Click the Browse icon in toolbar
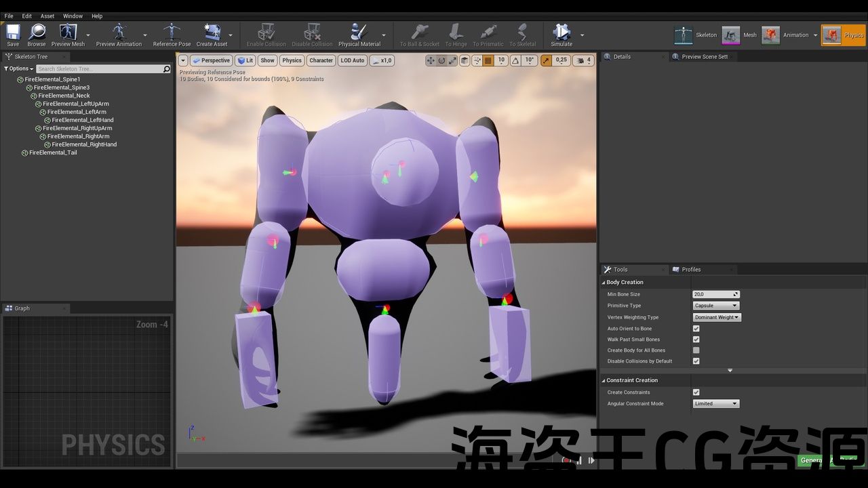Viewport: 868px width, 488px height. [x=37, y=33]
